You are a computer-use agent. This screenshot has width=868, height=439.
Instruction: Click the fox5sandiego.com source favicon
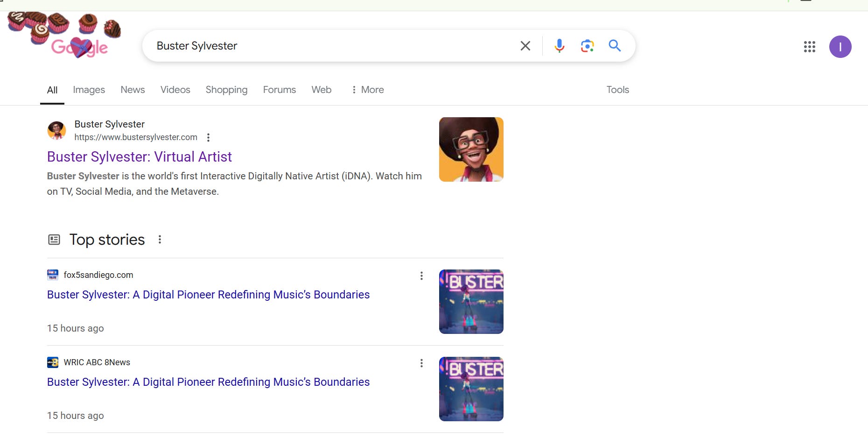click(53, 275)
